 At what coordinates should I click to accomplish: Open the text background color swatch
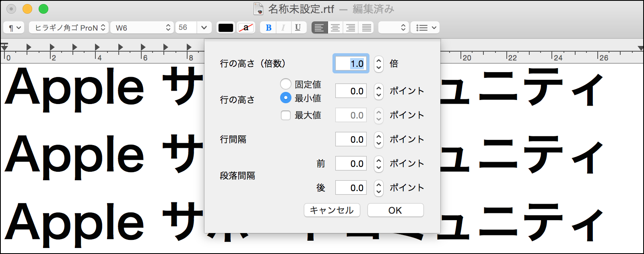[246, 28]
